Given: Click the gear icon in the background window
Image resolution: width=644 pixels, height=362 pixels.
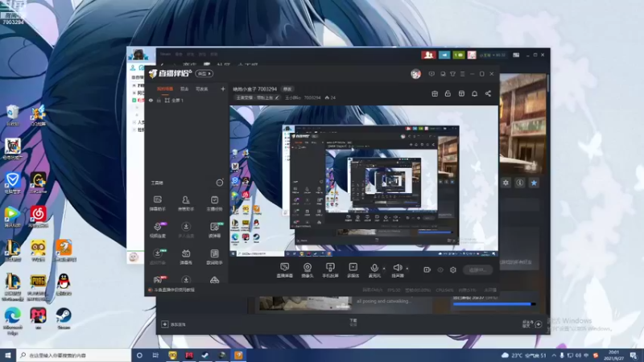Looking at the screenshot, I should pyautogui.click(x=506, y=183).
